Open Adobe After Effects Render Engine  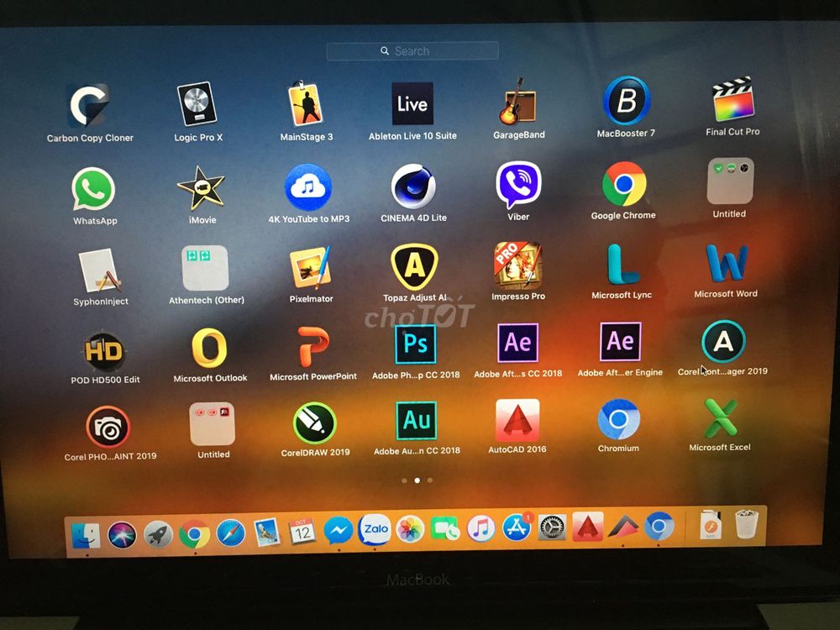[621, 342]
